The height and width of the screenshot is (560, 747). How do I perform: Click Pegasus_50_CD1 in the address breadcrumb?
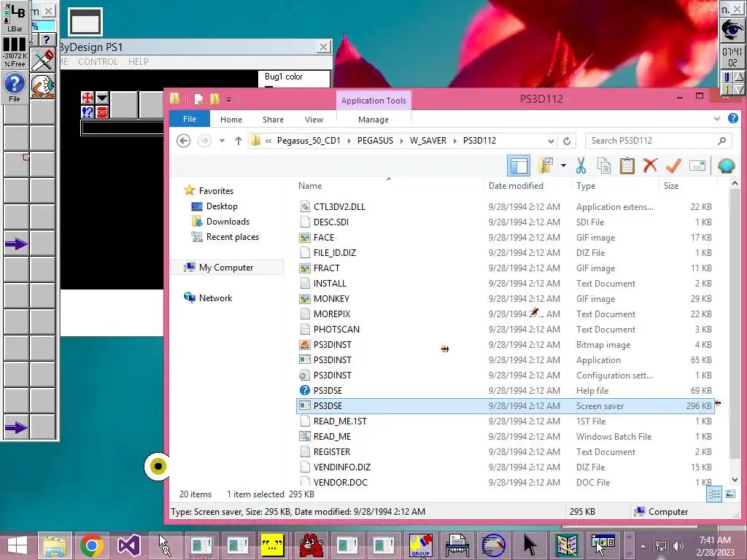point(309,141)
